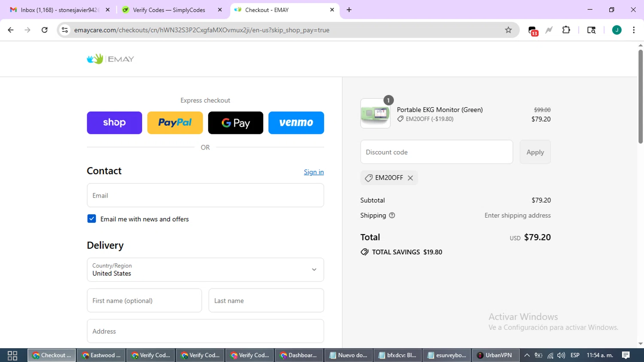Image resolution: width=644 pixels, height=362 pixels.
Task: Open the network Wi-Fi tray icon
Action: coord(550,355)
